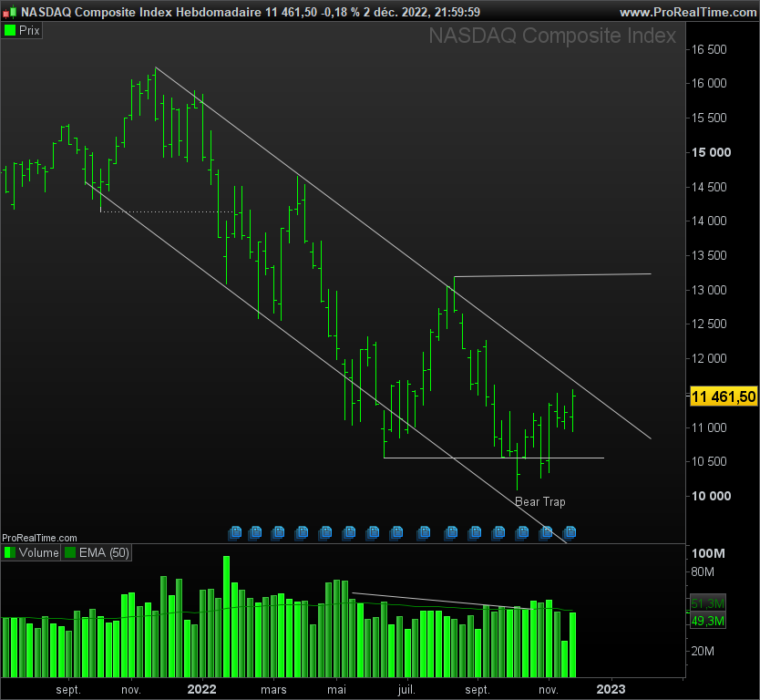
Task: Click the 100M volume axis label
Action: point(708,553)
